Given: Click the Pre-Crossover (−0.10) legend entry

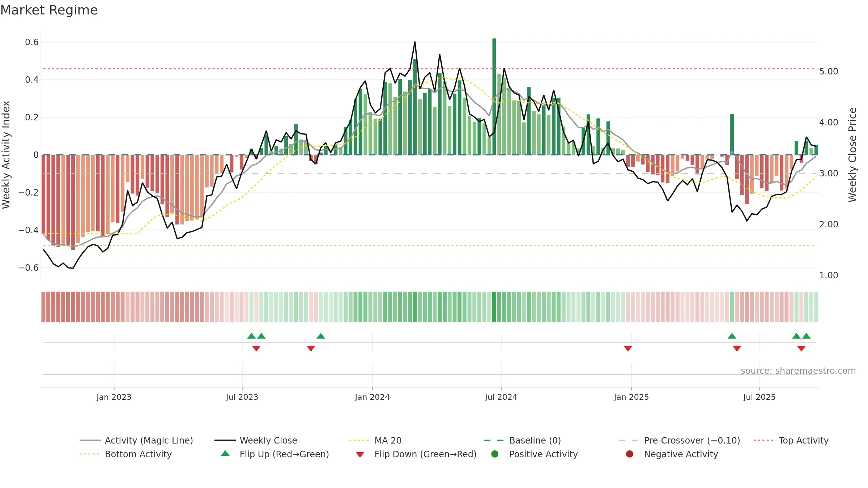Looking at the screenshot, I should 679,440.
